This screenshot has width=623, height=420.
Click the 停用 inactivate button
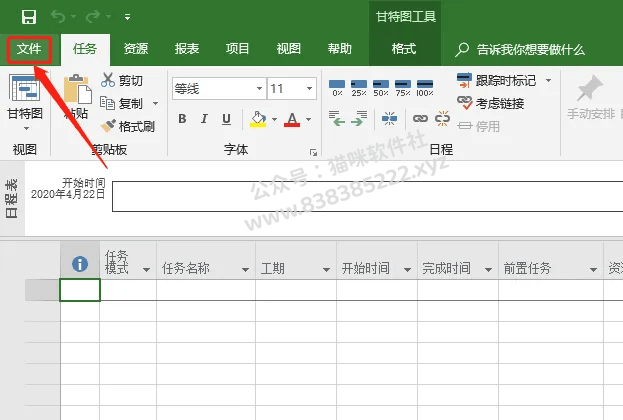[479, 126]
